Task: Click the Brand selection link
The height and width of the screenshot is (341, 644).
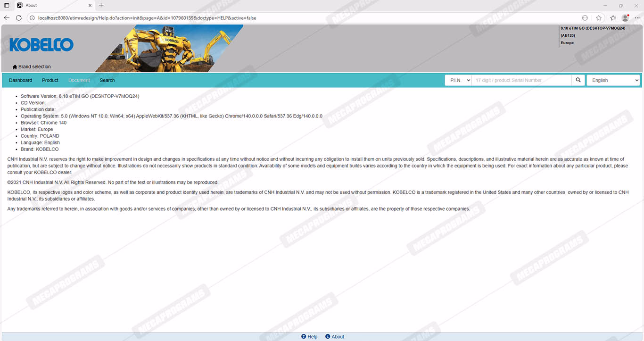Action: pyautogui.click(x=34, y=67)
